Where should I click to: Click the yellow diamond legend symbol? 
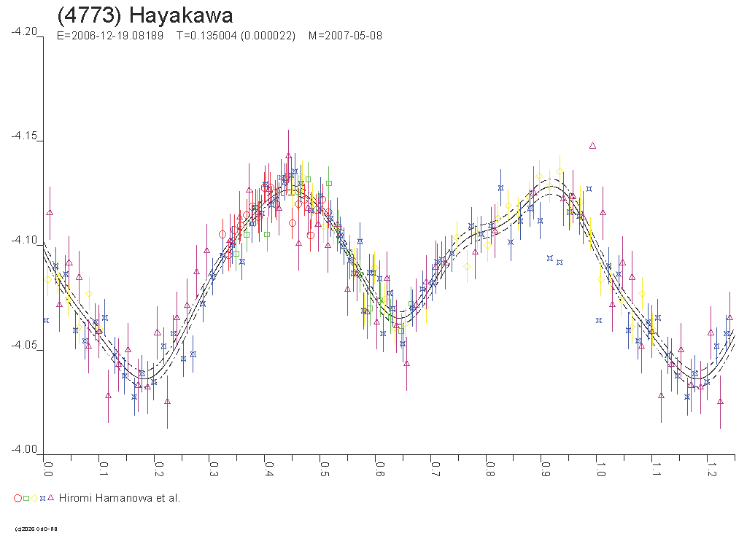point(34,499)
